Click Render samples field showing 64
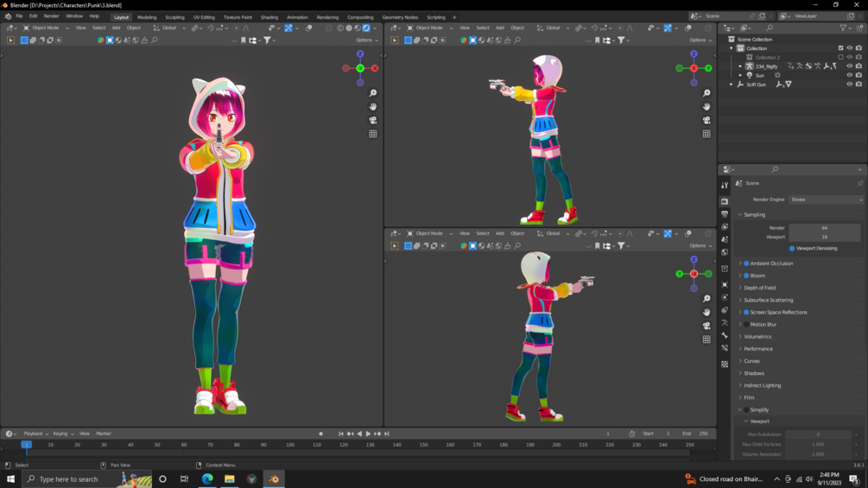The height and width of the screenshot is (488, 868). tap(825, 228)
